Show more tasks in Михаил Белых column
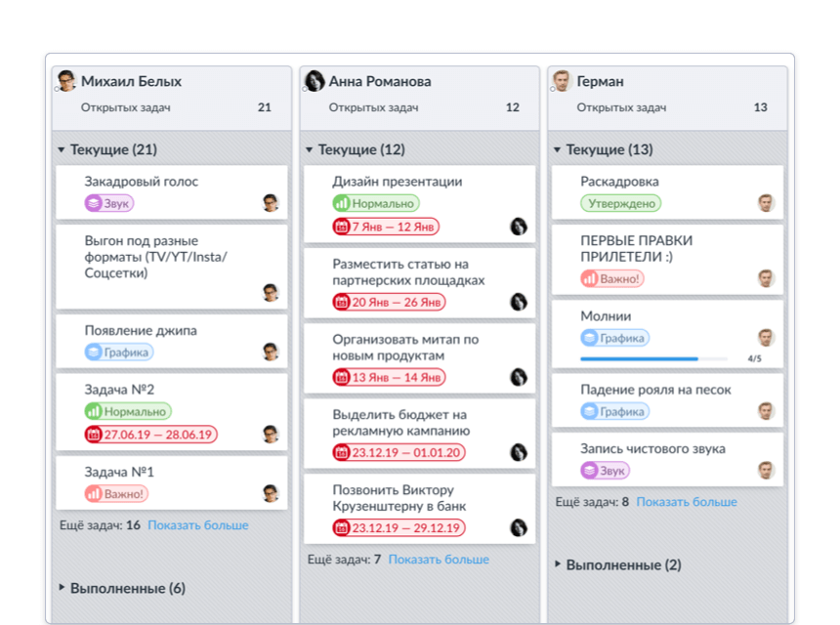 coord(198,525)
